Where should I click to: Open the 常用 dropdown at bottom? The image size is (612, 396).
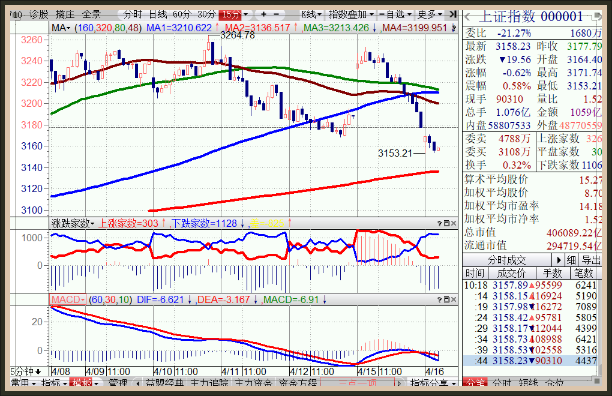(23, 383)
